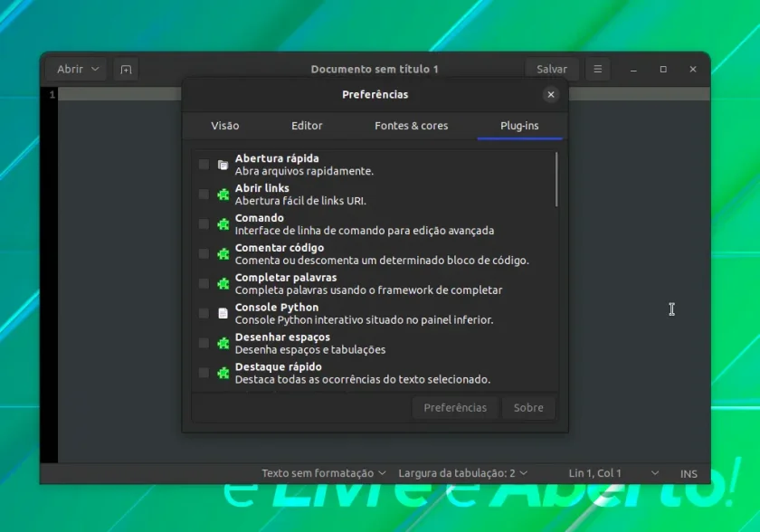Open the Fontes & cores tab
The height and width of the screenshot is (532, 760).
411,126
